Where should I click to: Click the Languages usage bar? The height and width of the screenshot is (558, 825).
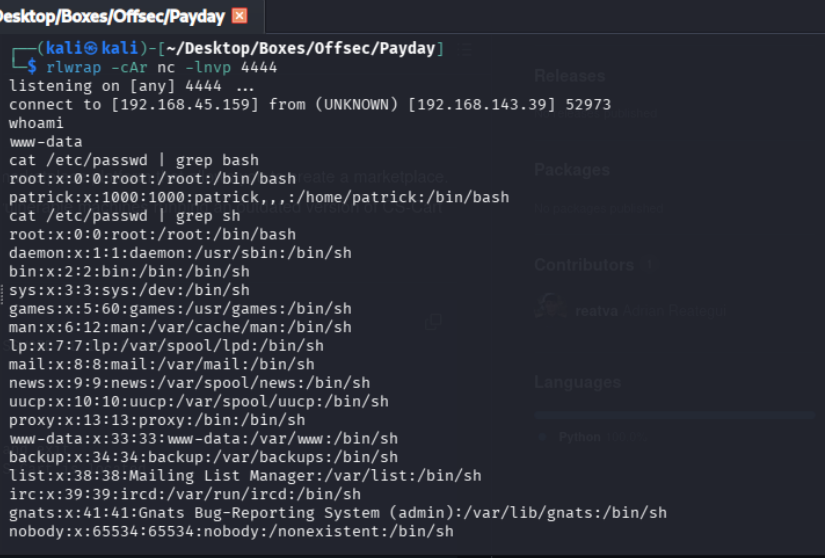(x=673, y=414)
